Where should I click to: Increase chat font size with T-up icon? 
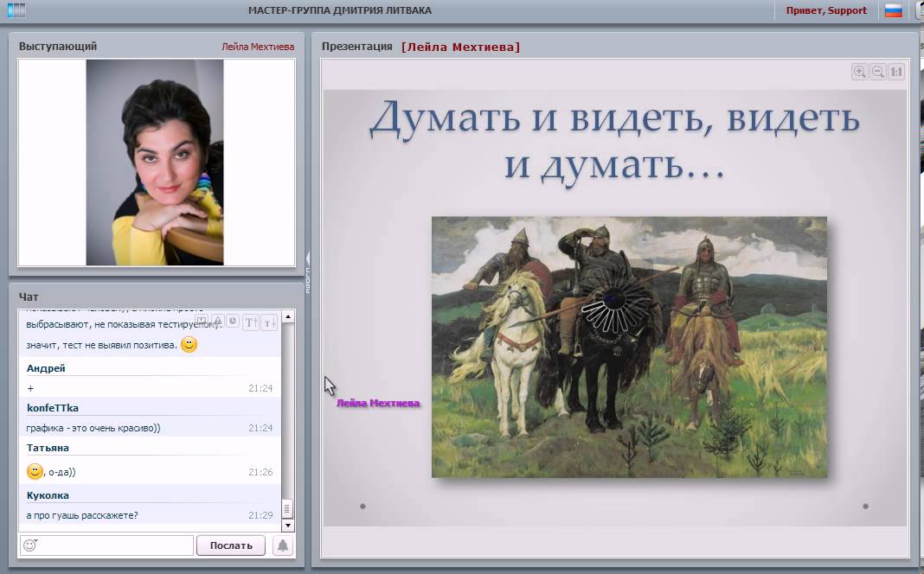251,322
